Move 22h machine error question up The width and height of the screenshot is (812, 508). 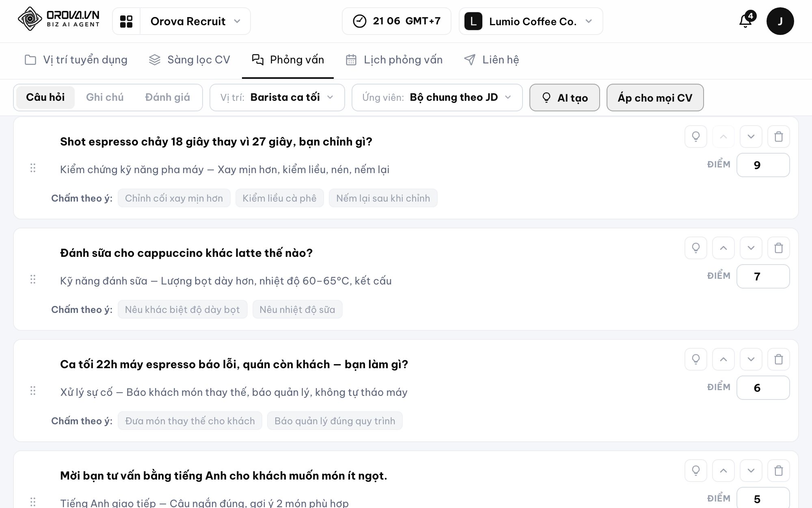(723, 359)
